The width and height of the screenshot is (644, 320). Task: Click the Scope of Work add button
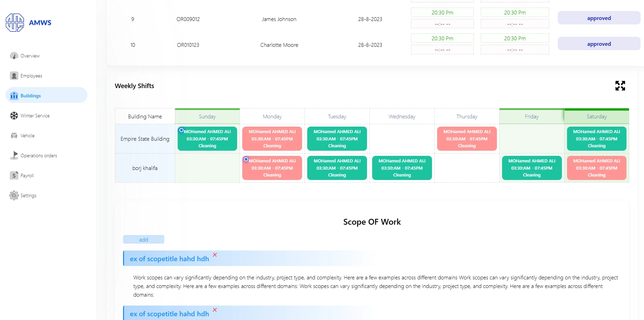click(x=143, y=239)
